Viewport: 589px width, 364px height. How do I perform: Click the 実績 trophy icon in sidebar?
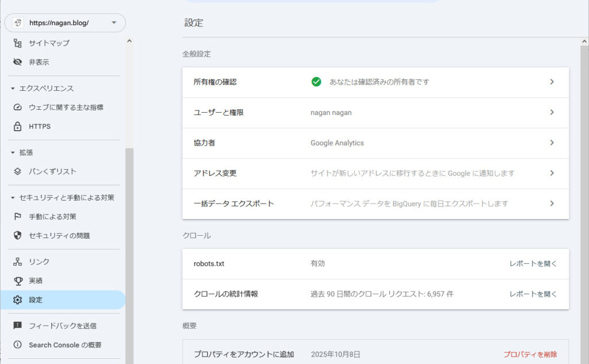coord(18,280)
